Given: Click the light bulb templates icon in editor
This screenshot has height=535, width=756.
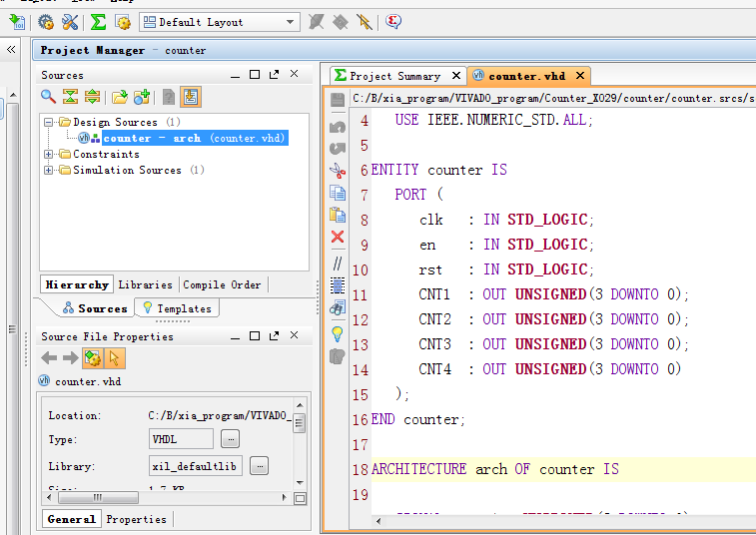Looking at the screenshot, I should tap(338, 333).
